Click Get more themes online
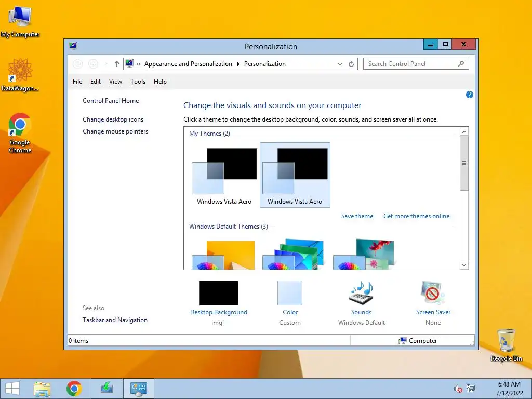 [416, 216]
